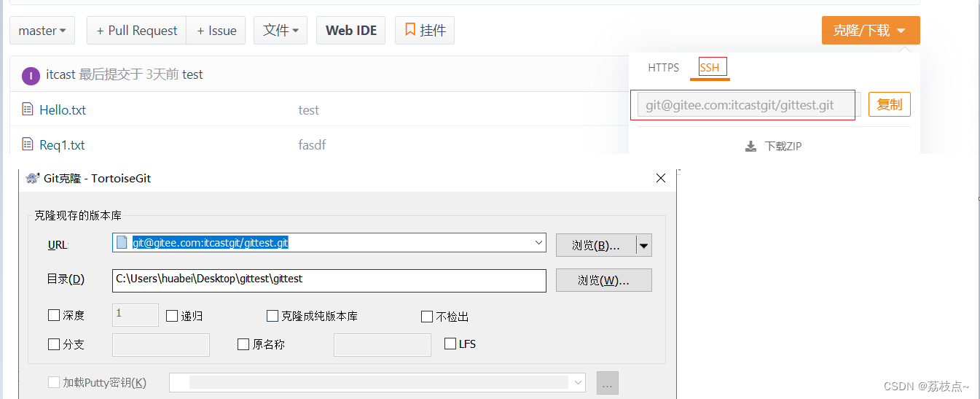Click the SSH clone address field
This screenshot has height=399, width=980.
[749, 105]
